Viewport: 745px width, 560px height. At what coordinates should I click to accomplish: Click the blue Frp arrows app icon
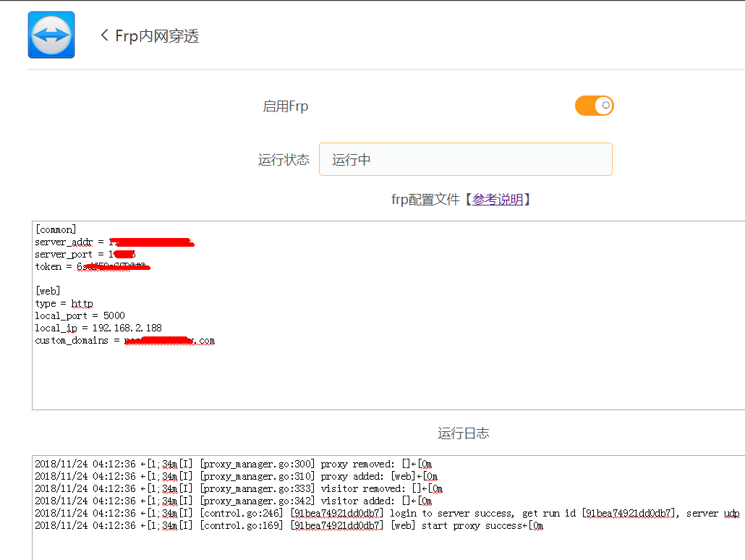click(51, 35)
